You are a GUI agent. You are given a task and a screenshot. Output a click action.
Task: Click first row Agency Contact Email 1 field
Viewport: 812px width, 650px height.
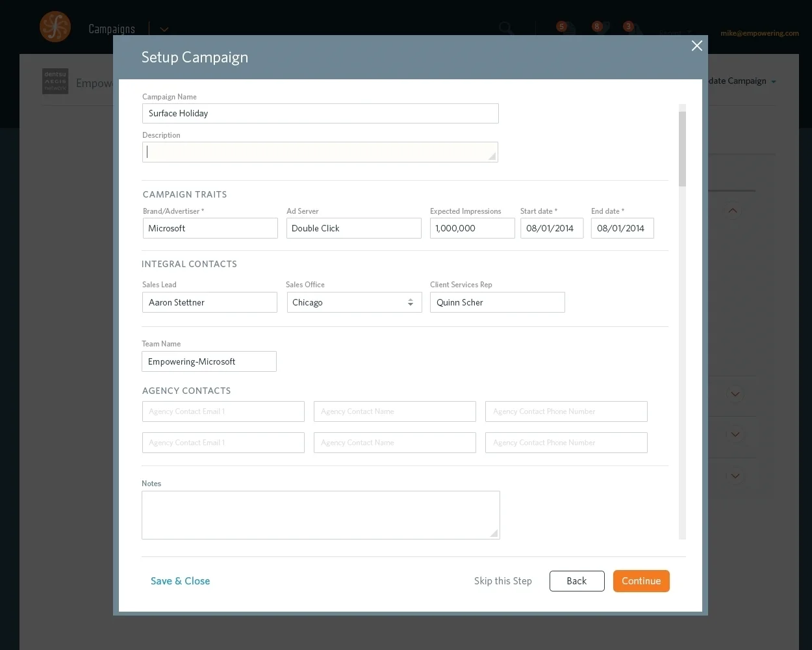(223, 411)
